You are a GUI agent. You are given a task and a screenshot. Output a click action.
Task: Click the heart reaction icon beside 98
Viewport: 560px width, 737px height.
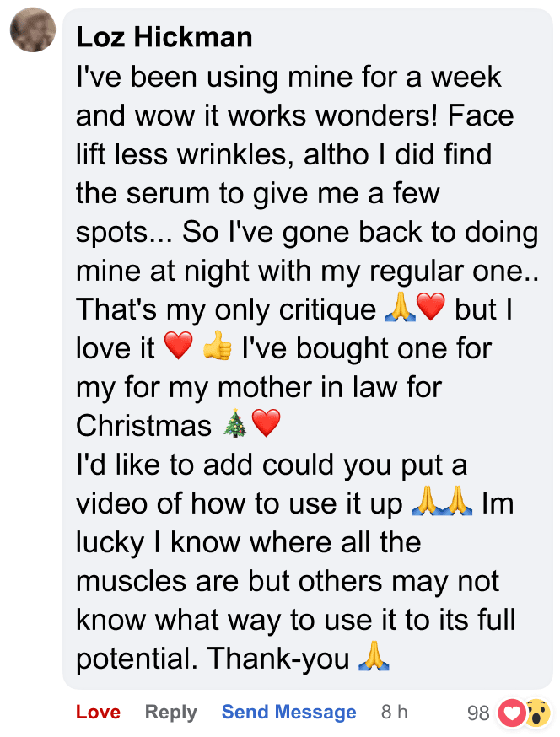[512, 713]
